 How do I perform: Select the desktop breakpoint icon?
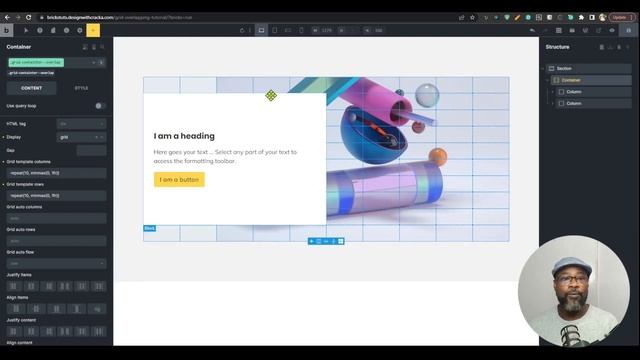pos(261,30)
